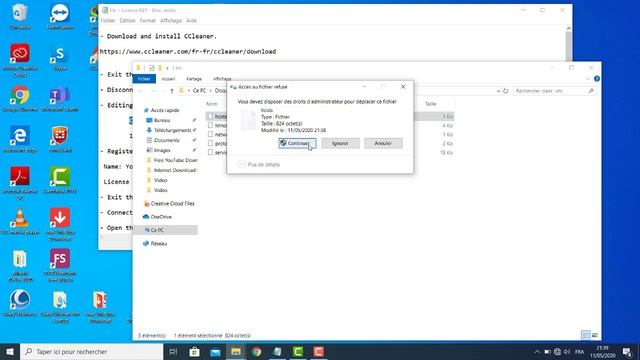Tick the checkbox of the second listed file
This screenshot has width=640, height=360.
[210, 125]
